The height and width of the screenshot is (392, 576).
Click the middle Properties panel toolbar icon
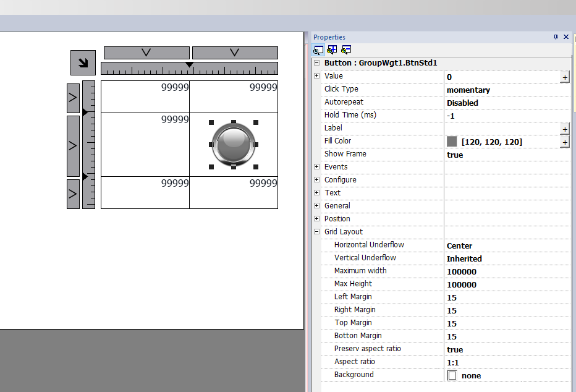332,50
